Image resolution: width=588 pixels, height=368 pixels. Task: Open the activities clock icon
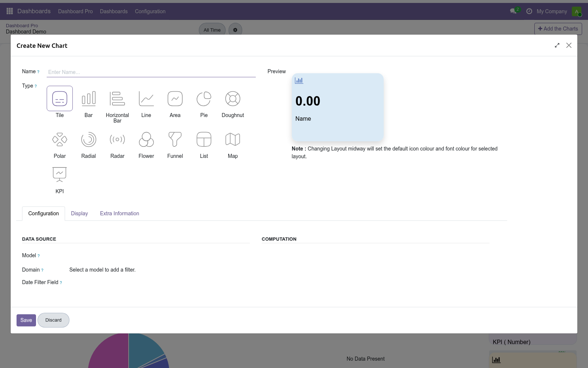point(529,11)
